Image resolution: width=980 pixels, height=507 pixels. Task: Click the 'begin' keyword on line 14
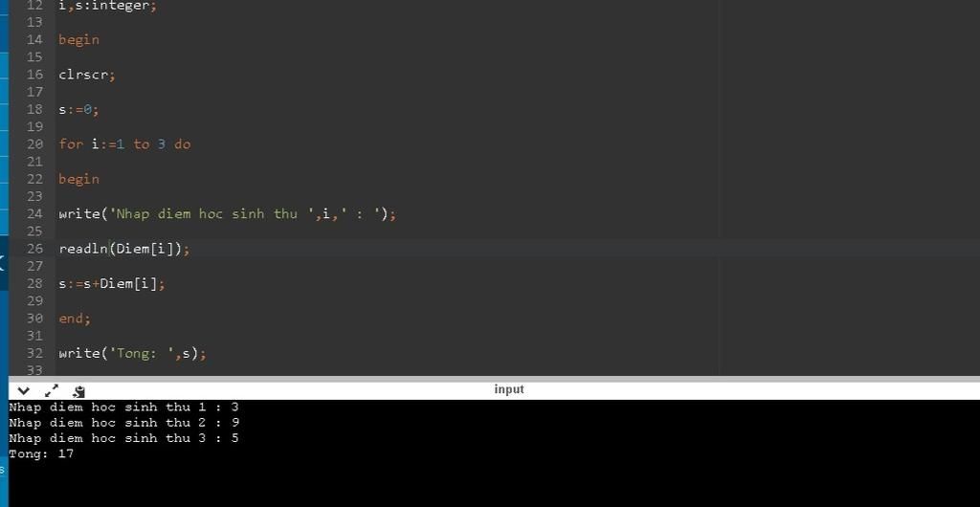point(78,40)
